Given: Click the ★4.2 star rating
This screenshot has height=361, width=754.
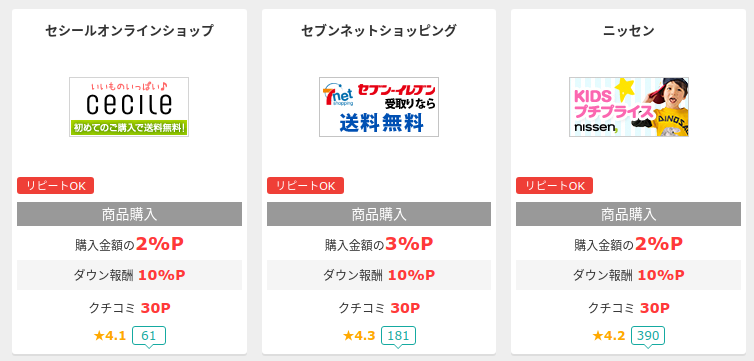Looking at the screenshot, I should (x=609, y=336).
